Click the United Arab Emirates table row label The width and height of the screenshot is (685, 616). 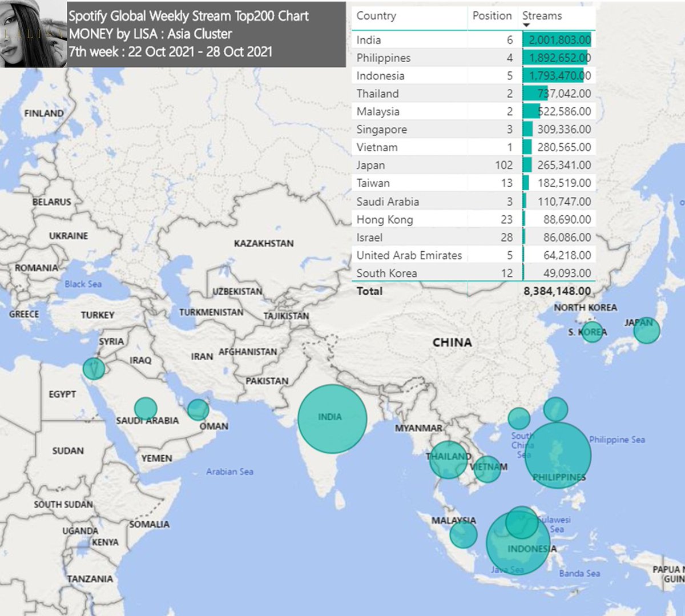[409, 255]
